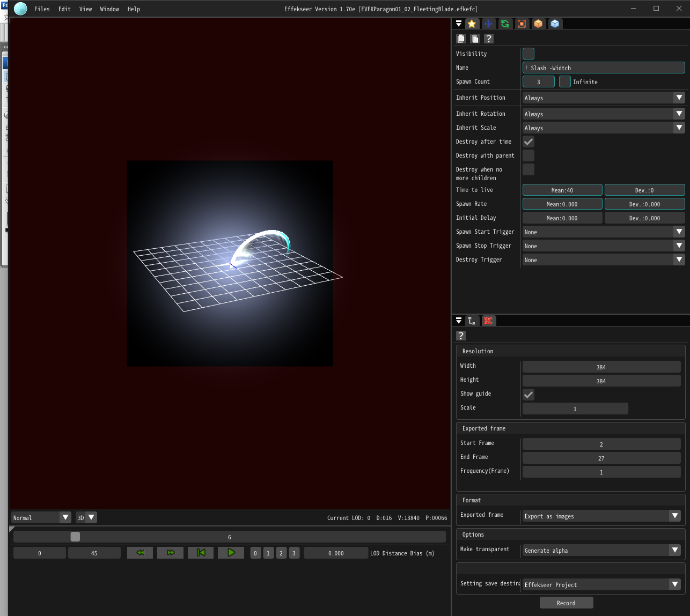Open help for the recorder panel

[461, 336]
